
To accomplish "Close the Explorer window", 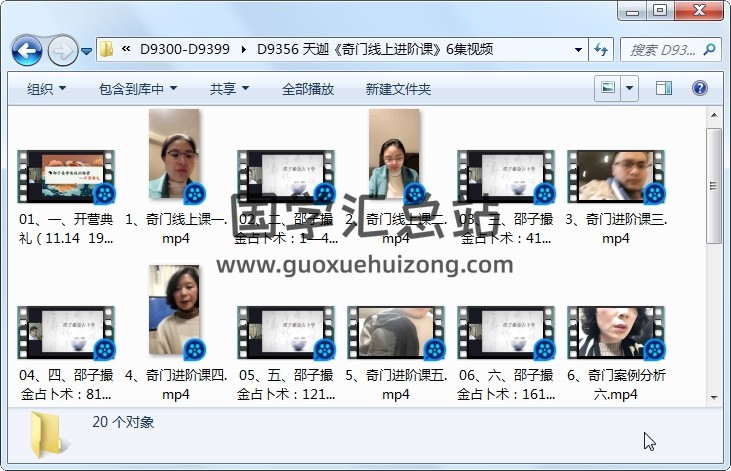I will (699, 11).
